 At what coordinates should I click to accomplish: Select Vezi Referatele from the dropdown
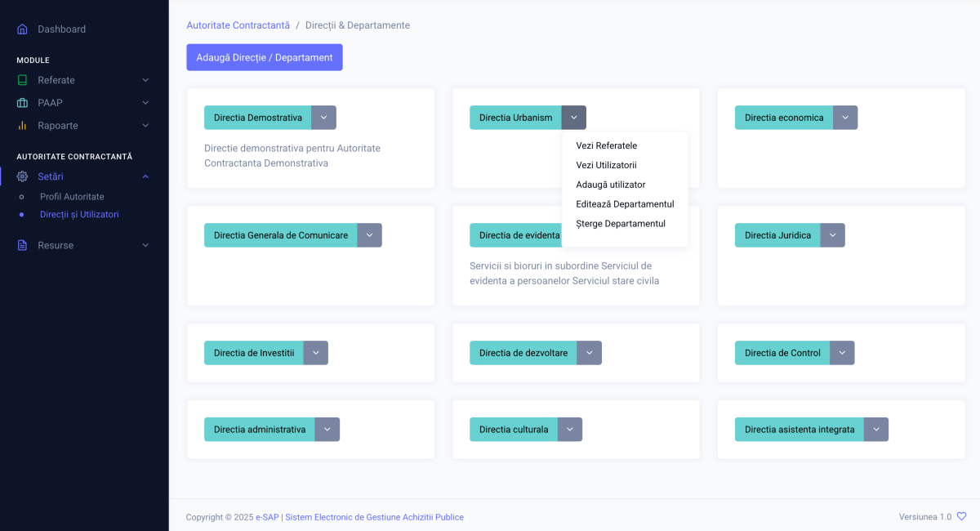tap(606, 145)
